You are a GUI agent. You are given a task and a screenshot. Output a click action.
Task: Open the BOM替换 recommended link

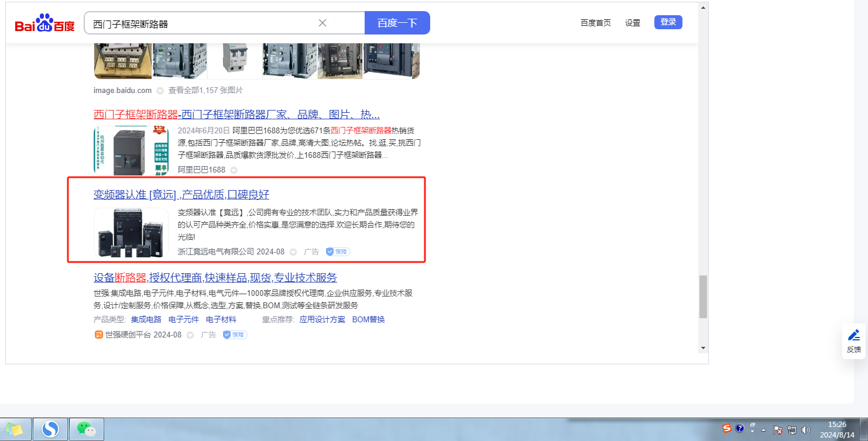[369, 319]
